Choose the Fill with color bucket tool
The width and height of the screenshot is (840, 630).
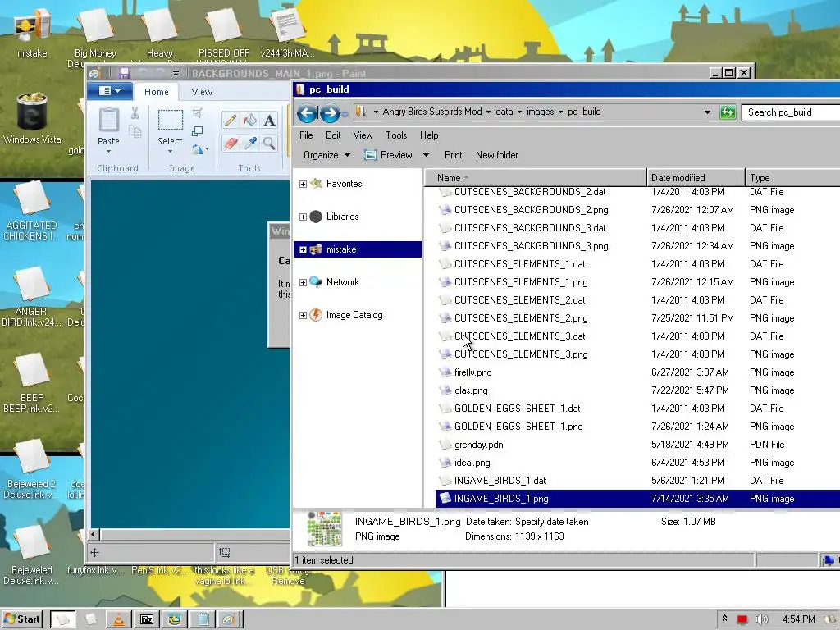tap(249, 120)
